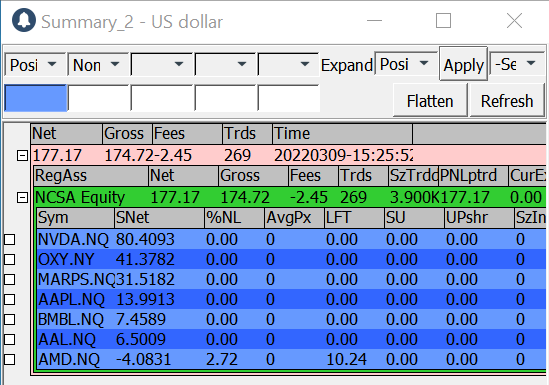This screenshot has width=549, height=385.
Task: Click the SzTrdd column header
Action: pyautogui.click(x=413, y=176)
